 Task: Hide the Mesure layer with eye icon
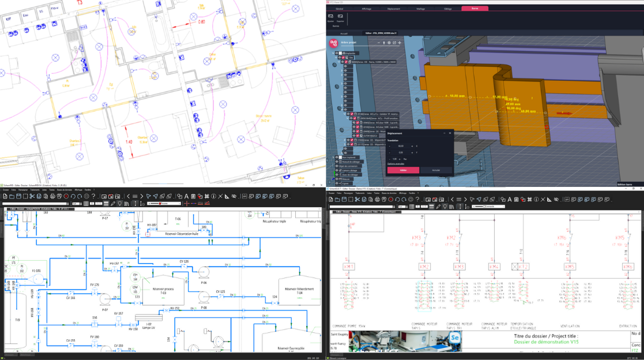pyautogui.click(x=337, y=179)
